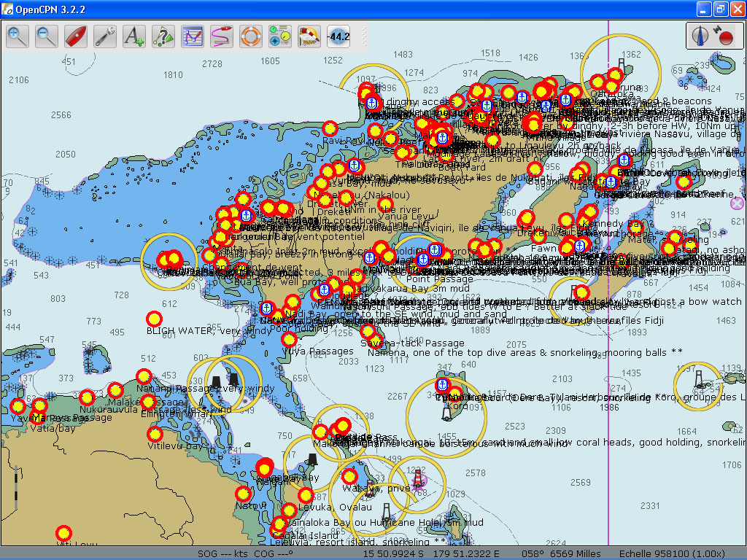Click the red GPS status indicator
Image resolution: width=747 pixels, height=560 pixels.
pyautogui.click(x=726, y=38)
